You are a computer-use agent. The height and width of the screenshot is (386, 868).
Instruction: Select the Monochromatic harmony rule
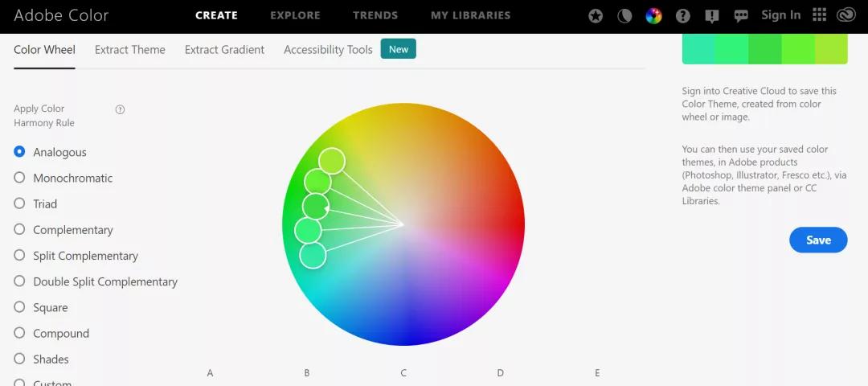pyautogui.click(x=19, y=178)
